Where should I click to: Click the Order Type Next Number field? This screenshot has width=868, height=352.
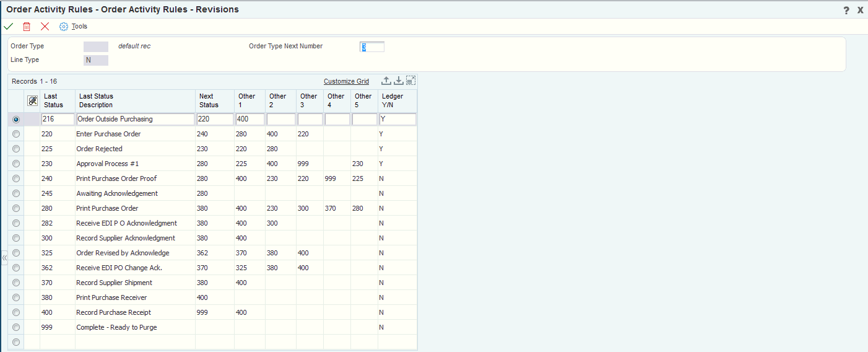372,46
